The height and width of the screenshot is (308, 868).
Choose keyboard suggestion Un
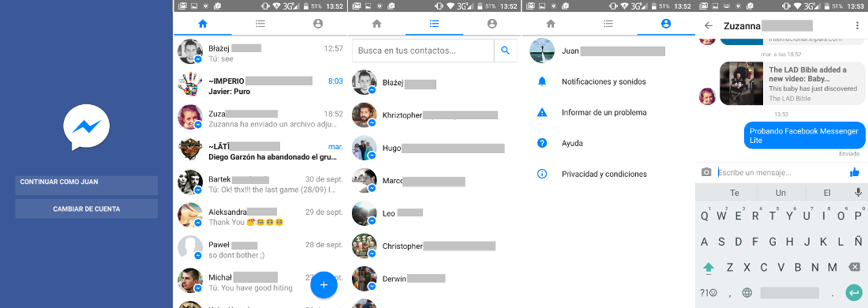780,193
